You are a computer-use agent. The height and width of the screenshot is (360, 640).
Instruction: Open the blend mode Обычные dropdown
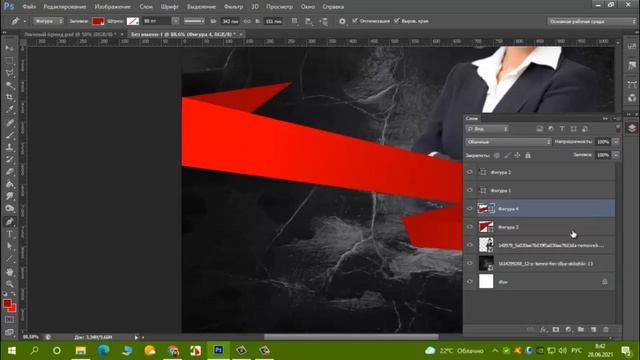[x=509, y=142]
